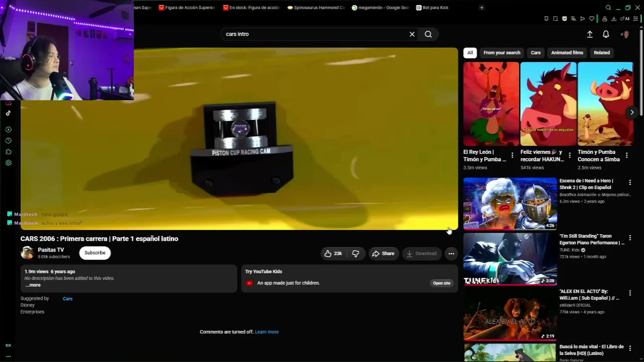This screenshot has height=362, width=644.
Task: Select the Cars filter chip
Action: (x=536, y=53)
